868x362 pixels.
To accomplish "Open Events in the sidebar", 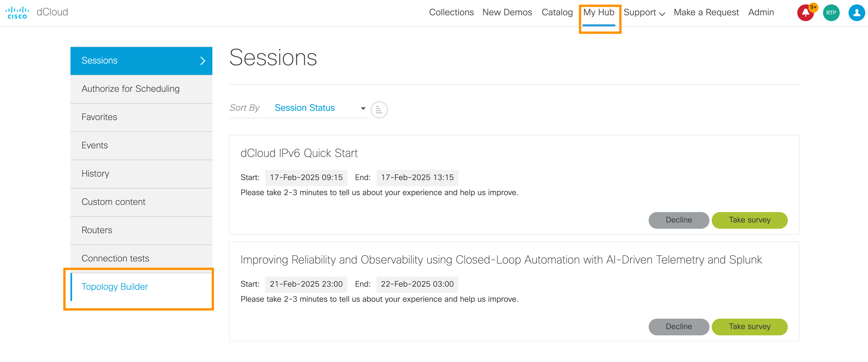I will pyautogui.click(x=141, y=146).
